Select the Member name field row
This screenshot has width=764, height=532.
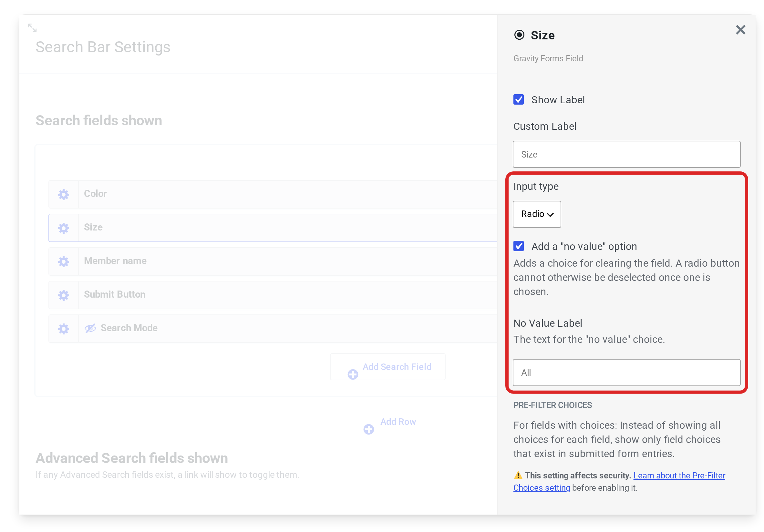coord(273,261)
